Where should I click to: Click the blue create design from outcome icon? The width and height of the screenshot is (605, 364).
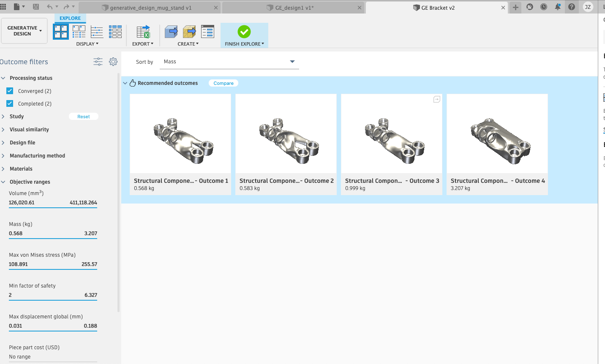171,32
